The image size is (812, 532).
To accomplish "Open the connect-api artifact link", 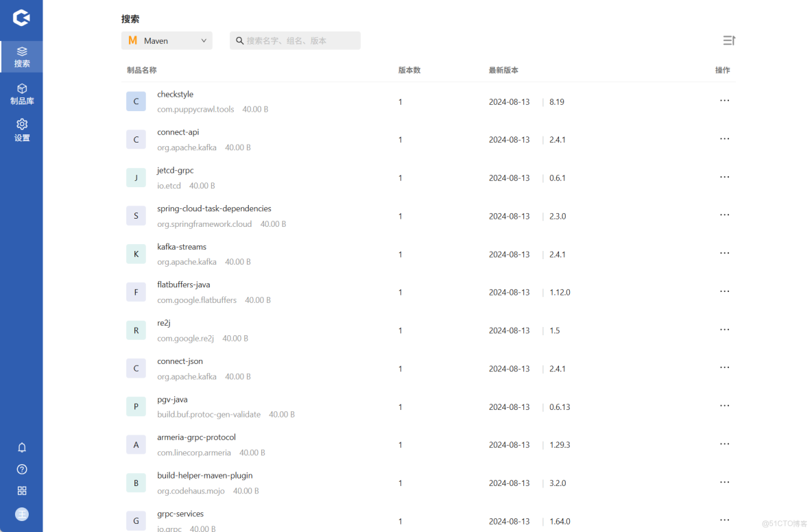I will coord(178,132).
